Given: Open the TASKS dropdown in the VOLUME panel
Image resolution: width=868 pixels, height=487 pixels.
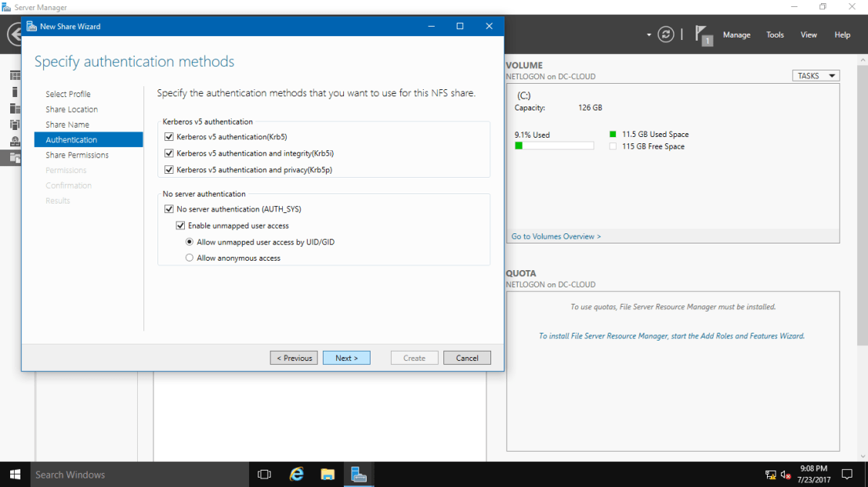Looking at the screenshot, I should 816,75.
